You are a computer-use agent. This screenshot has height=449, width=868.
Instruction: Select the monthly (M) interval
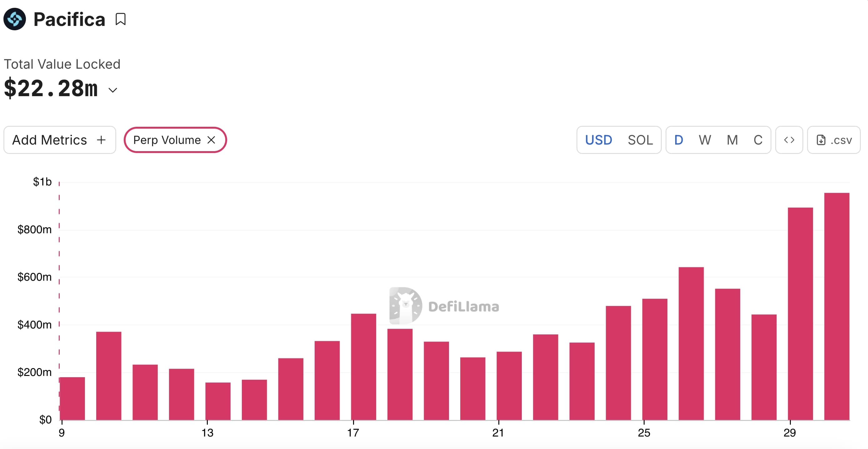click(732, 140)
